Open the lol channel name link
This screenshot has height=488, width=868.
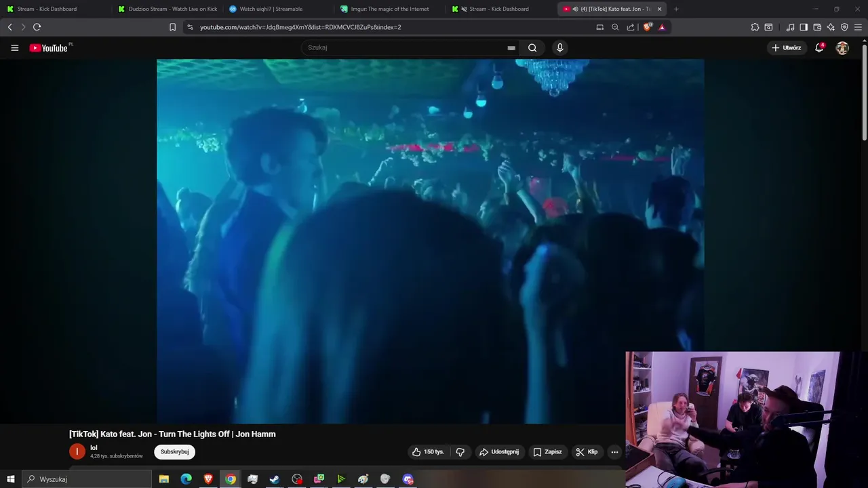pyautogui.click(x=94, y=448)
